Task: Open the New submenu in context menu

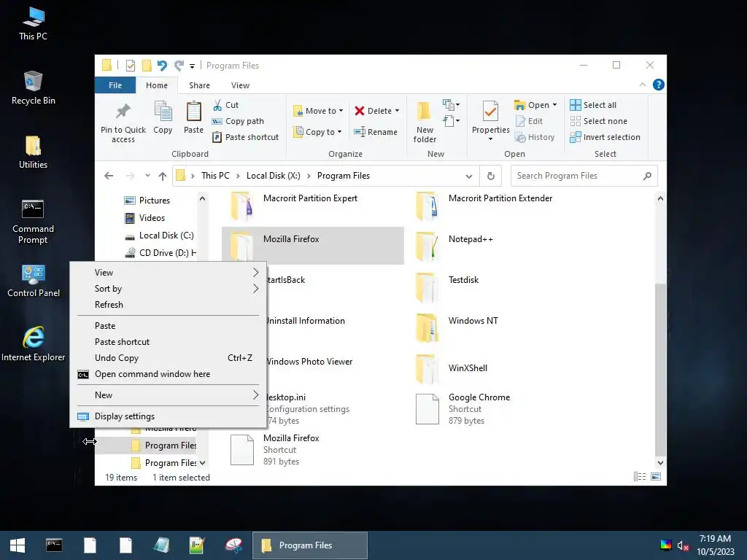Action: pyautogui.click(x=169, y=395)
